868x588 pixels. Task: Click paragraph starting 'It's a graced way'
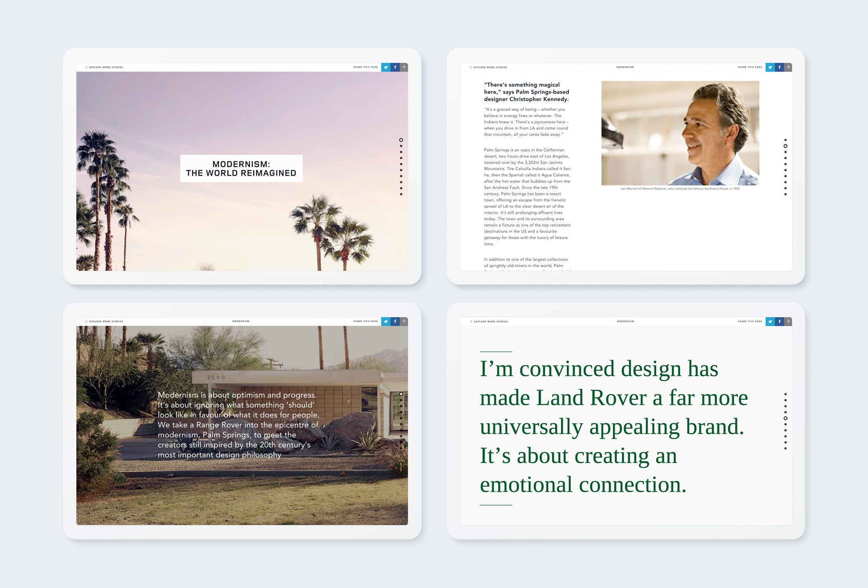click(x=526, y=122)
